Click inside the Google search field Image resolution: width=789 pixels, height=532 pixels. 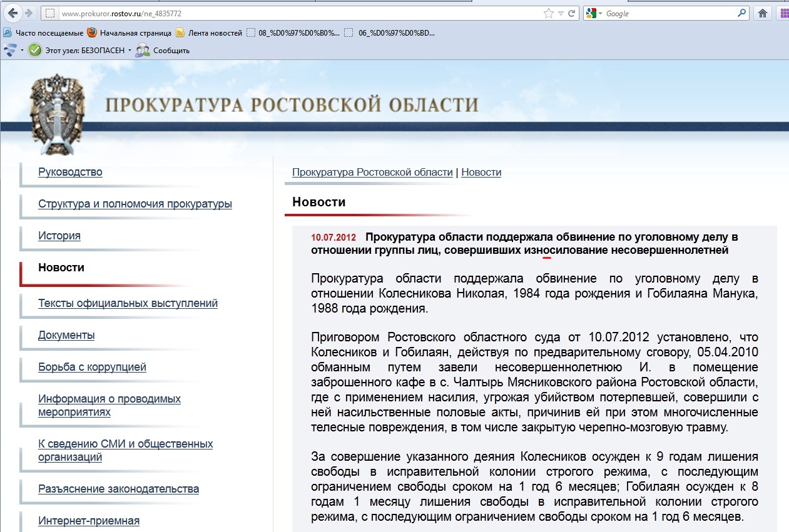click(669, 13)
